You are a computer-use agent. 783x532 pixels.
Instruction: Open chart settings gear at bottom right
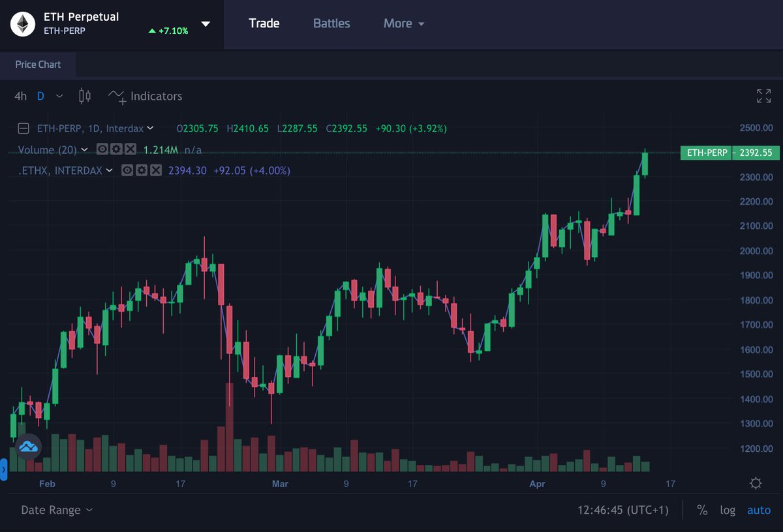(756, 483)
